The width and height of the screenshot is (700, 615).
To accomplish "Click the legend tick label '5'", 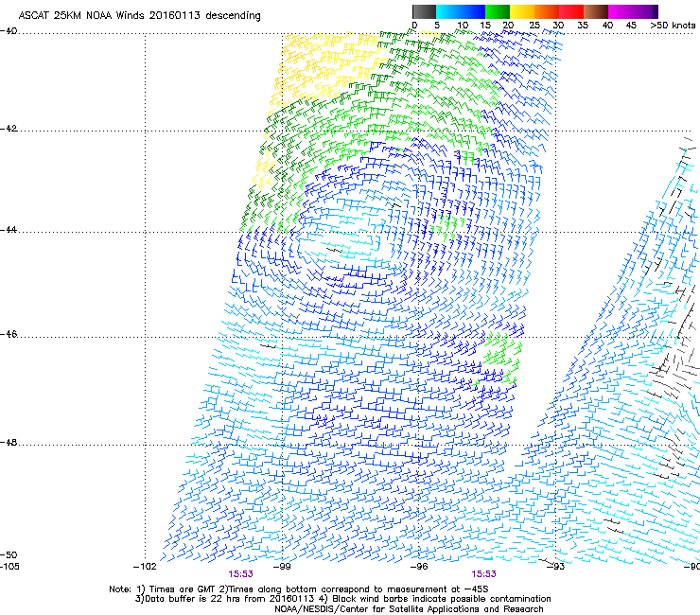I will click(437, 26).
